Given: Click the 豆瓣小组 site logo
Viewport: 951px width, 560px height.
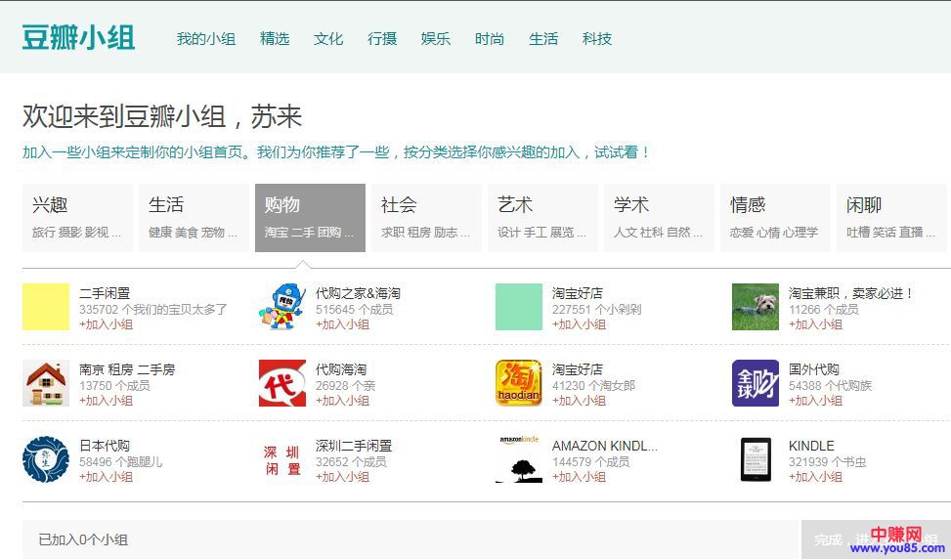Looking at the screenshot, I should pyautogui.click(x=78, y=38).
